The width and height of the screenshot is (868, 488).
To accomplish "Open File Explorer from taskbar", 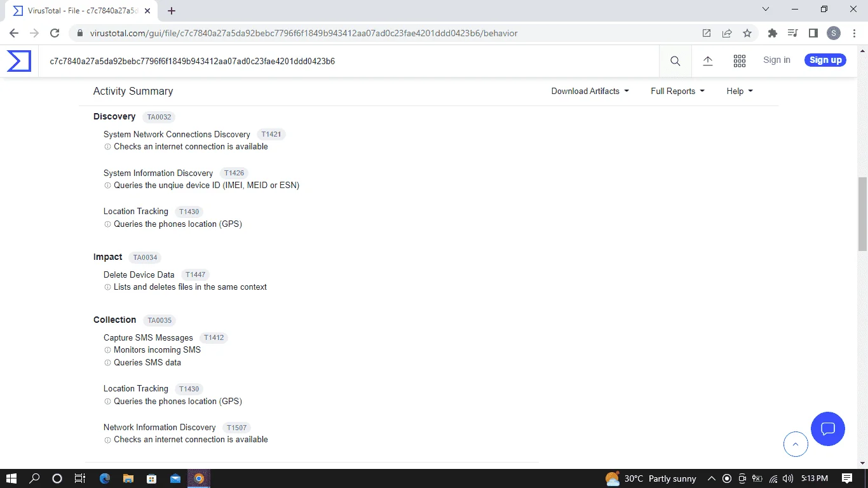I will [x=128, y=478].
